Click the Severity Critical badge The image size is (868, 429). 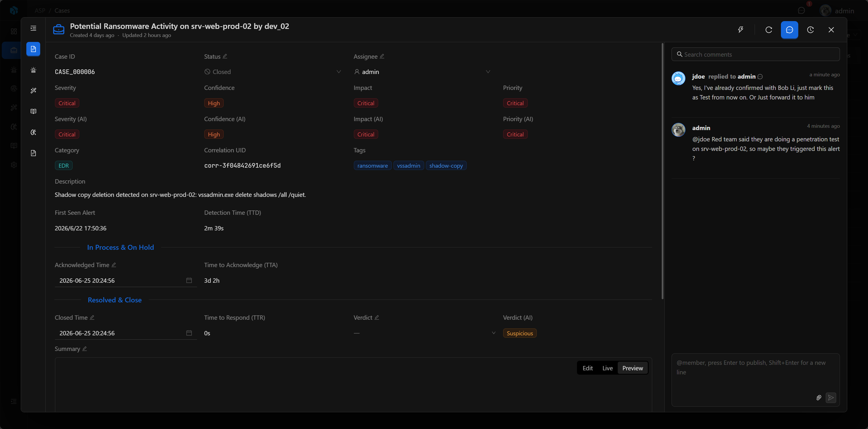[67, 103]
